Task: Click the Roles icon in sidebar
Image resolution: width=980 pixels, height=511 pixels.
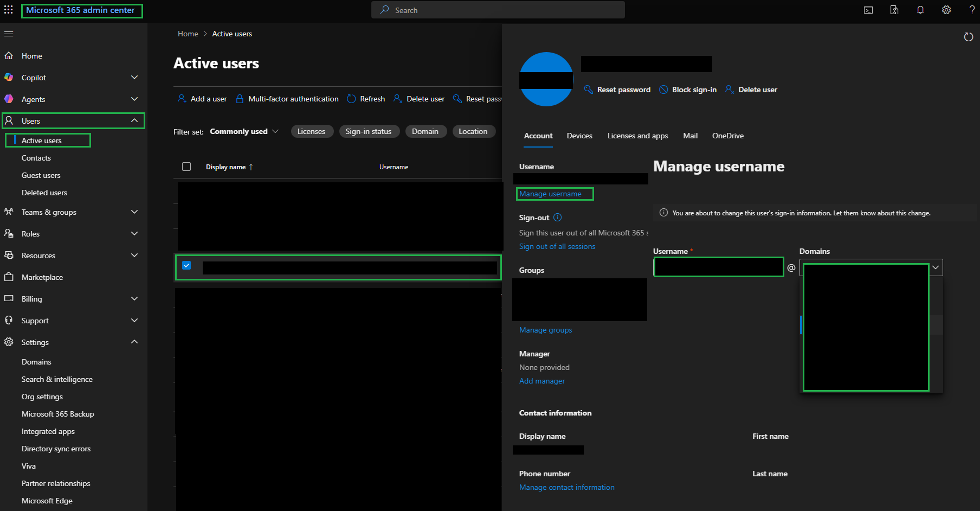Action: 9,234
